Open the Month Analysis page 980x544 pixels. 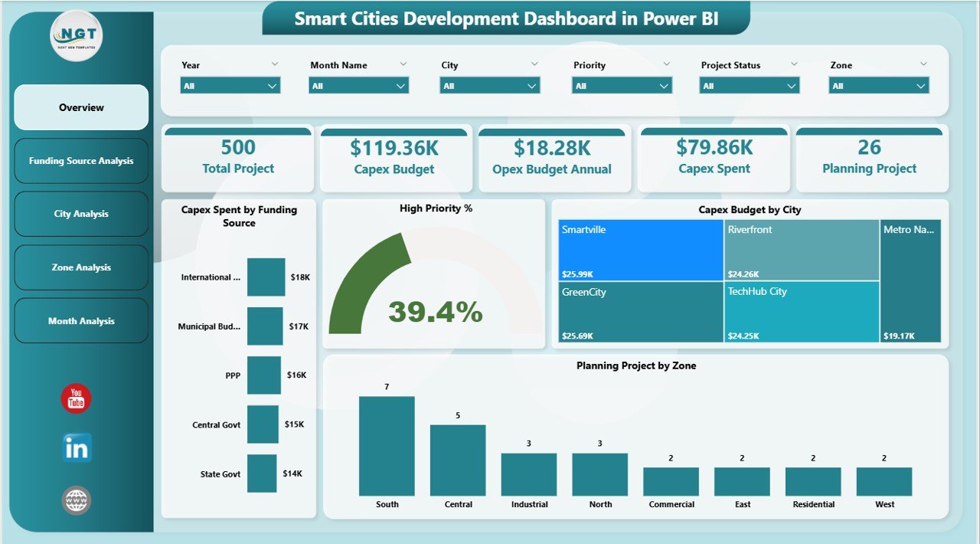pos(80,320)
